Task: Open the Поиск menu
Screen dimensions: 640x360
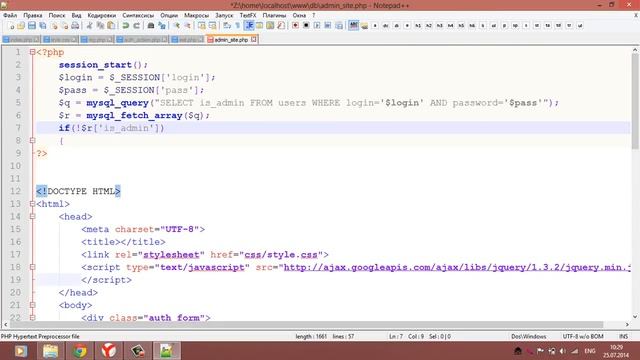Action: pos(57,16)
